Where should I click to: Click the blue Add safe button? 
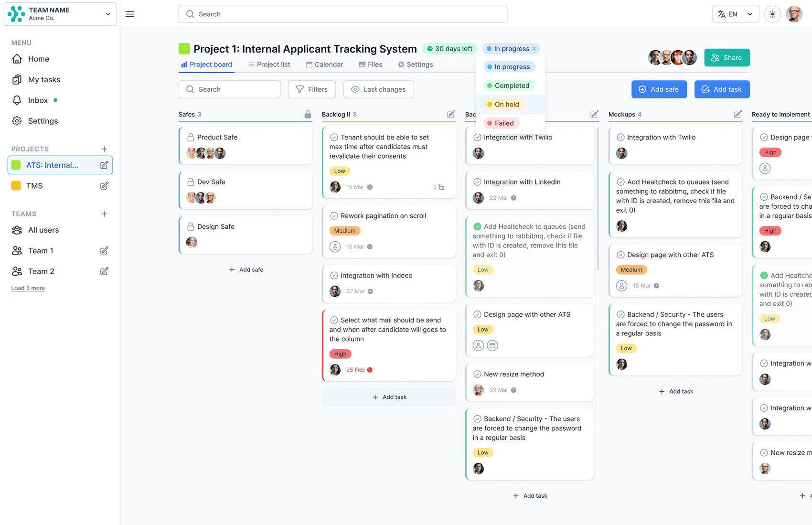(659, 89)
